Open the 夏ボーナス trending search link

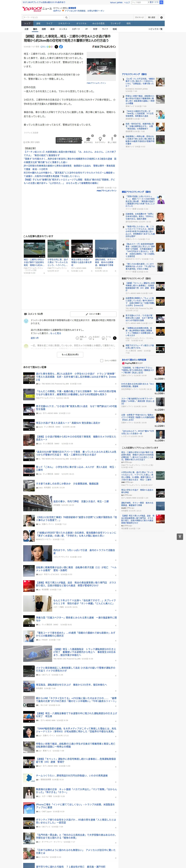pos(154,2)
